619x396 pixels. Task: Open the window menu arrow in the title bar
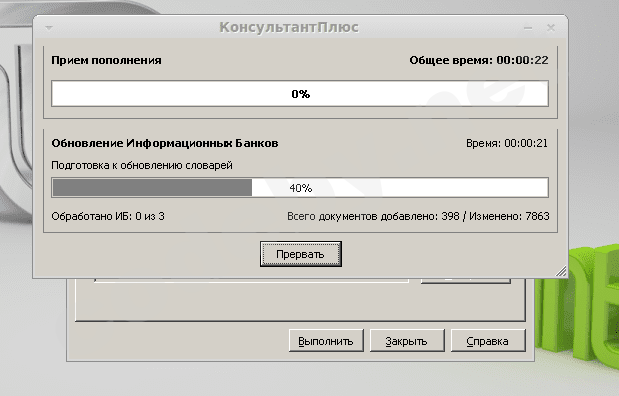click(x=49, y=28)
